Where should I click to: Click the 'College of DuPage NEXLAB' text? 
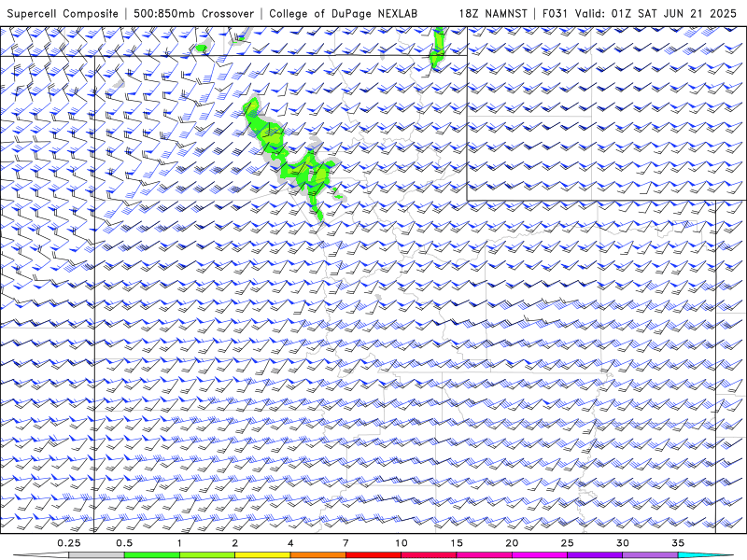tap(343, 13)
